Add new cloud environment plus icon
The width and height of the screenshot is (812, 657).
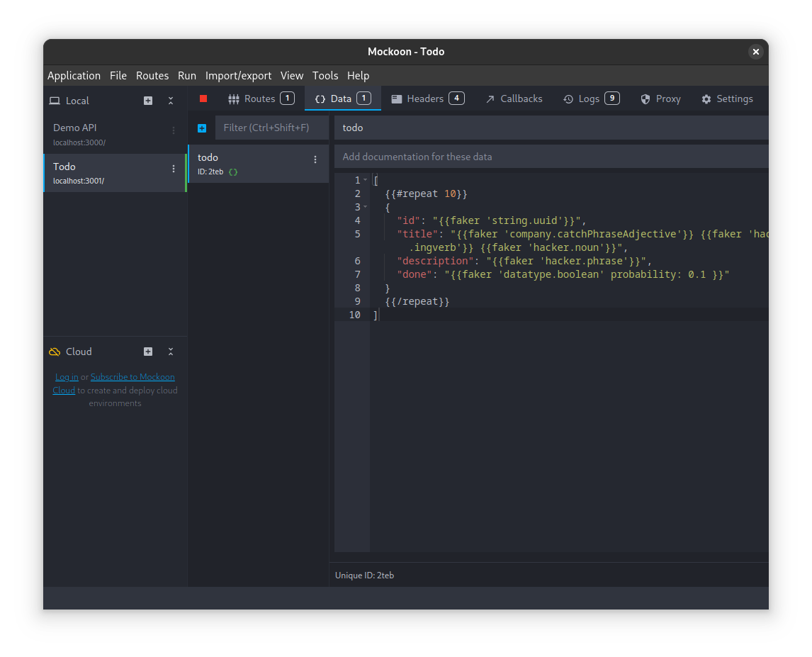click(148, 352)
